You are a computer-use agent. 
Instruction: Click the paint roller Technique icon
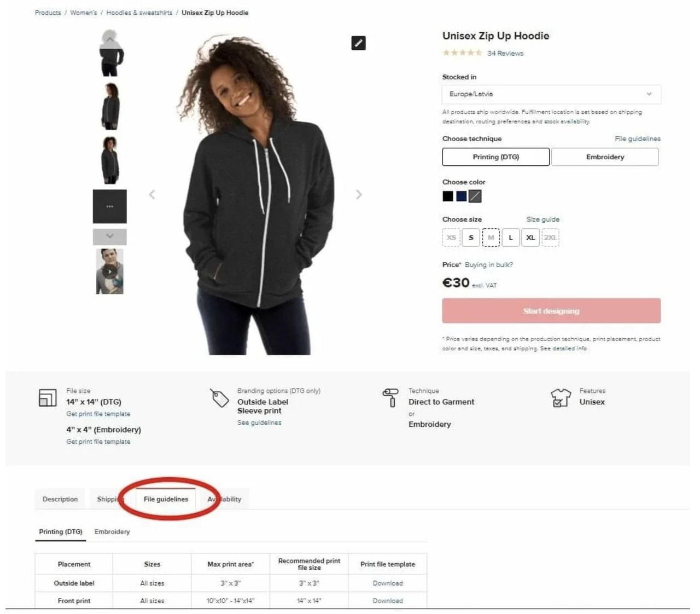(390, 398)
